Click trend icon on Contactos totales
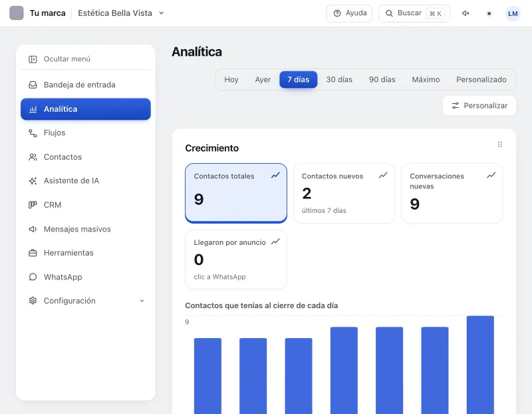Viewport: 532px width, 414px height. click(275, 175)
